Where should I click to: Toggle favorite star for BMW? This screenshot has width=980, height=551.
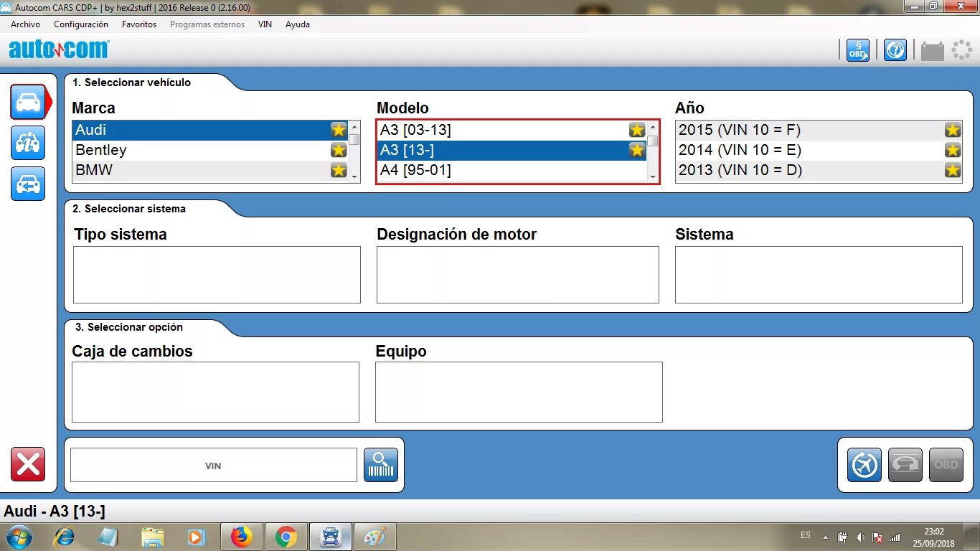339,170
